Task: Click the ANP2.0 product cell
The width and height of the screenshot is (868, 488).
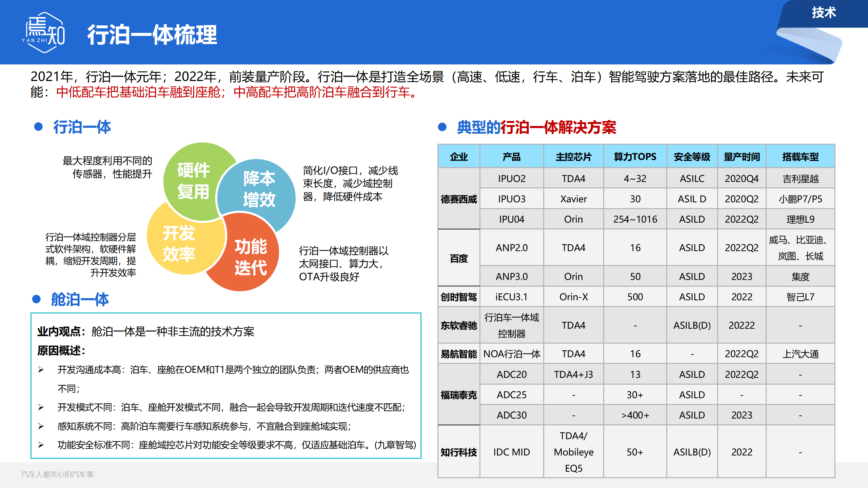Action: pyautogui.click(x=512, y=248)
